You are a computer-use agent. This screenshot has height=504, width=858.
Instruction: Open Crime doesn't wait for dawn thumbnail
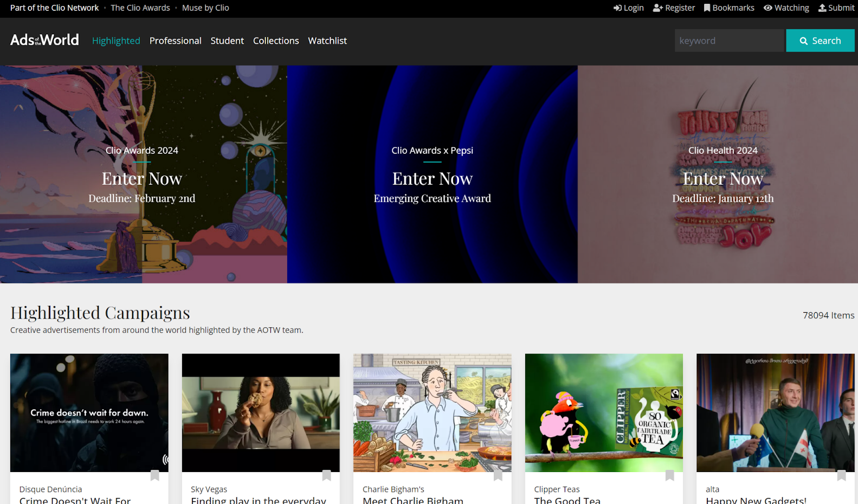point(89,413)
